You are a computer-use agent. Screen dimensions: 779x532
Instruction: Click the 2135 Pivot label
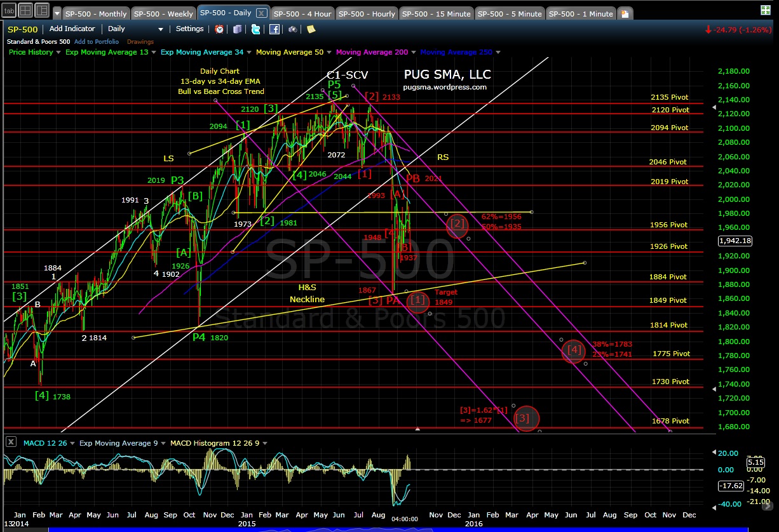click(670, 98)
